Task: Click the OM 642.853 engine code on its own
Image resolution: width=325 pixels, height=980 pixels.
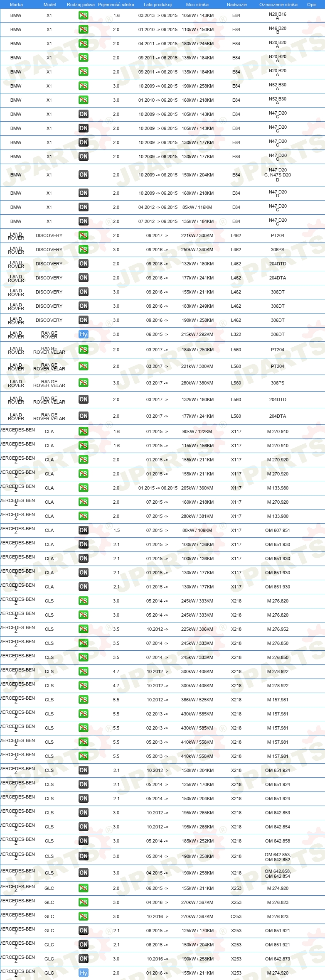Action: (278, 813)
